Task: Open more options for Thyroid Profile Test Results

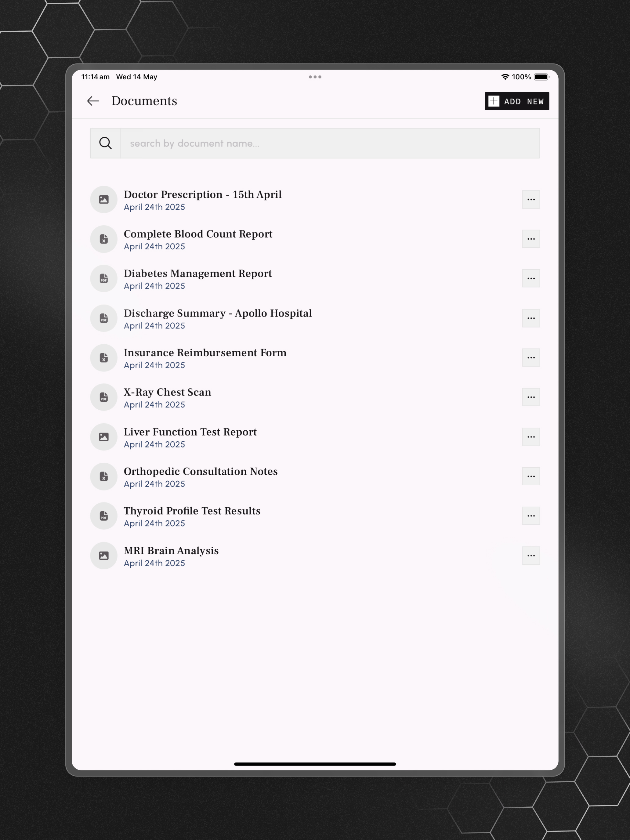Action: [531, 516]
